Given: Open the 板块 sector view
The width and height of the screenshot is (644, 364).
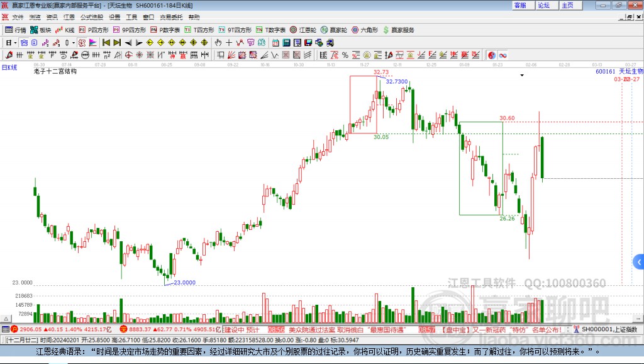Looking at the screenshot, I should [40, 30].
